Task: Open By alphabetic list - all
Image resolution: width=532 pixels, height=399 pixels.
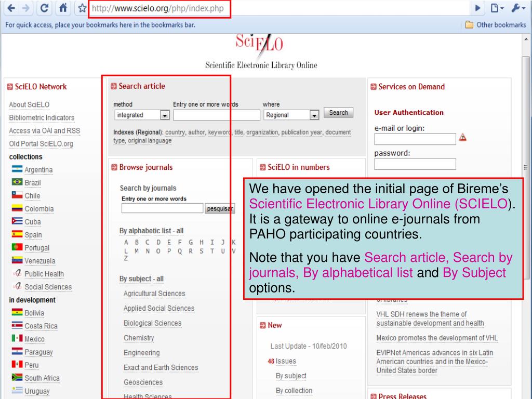Action: click(x=151, y=231)
